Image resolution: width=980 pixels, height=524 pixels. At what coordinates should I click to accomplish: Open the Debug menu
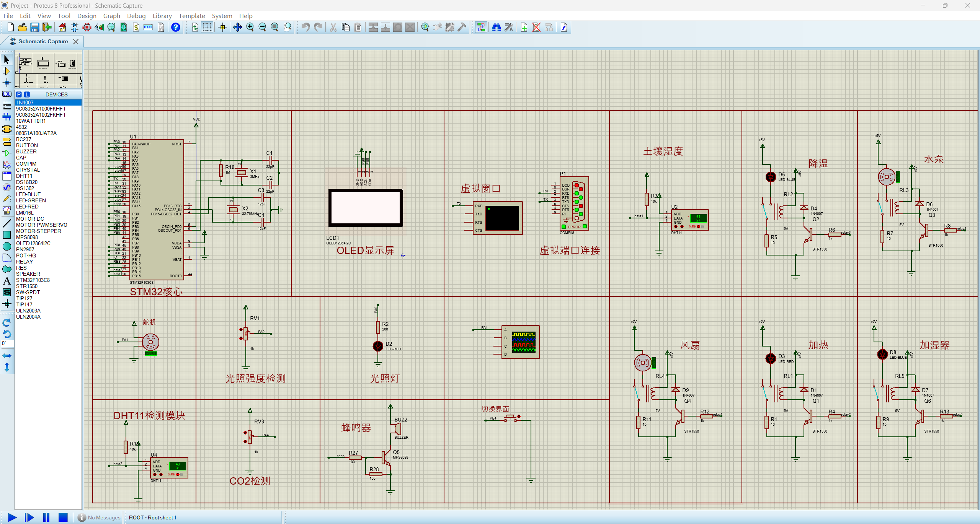[x=136, y=16]
